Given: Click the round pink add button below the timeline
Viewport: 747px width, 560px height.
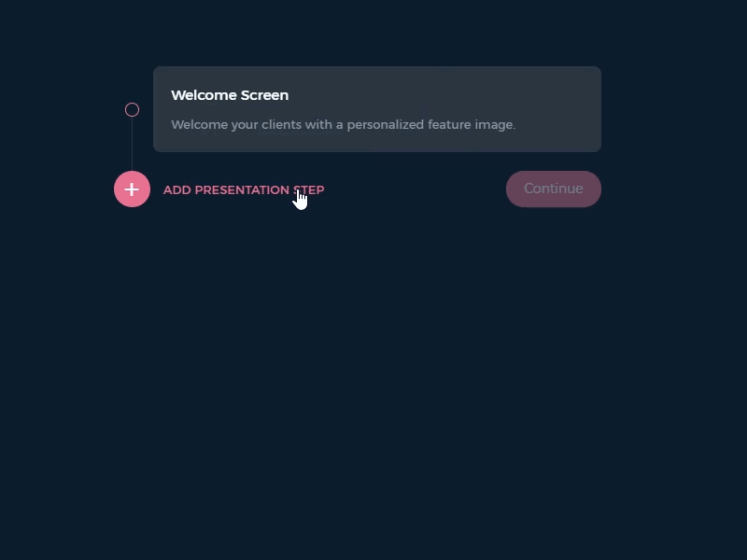Looking at the screenshot, I should tap(132, 189).
